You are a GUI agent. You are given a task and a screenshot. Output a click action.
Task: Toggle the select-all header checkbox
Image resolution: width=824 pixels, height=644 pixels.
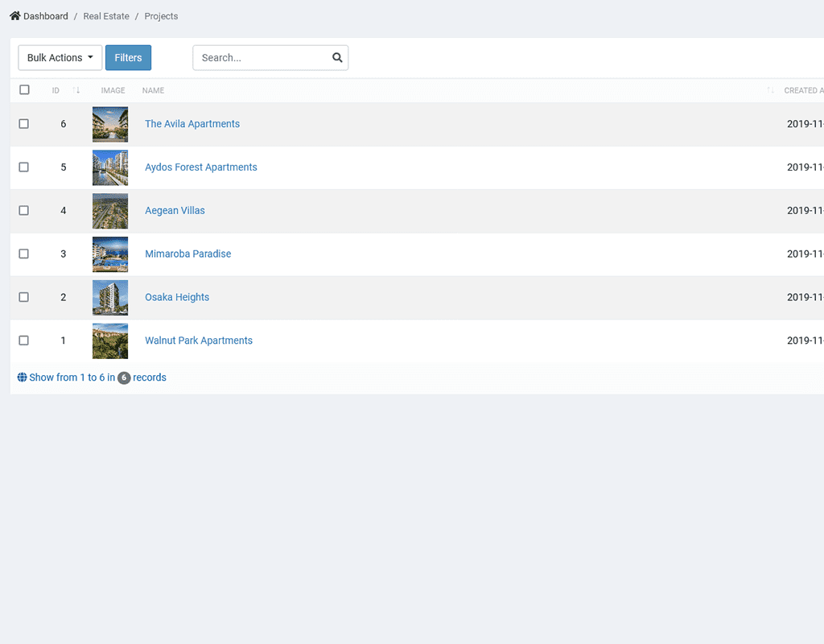point(24,90)
